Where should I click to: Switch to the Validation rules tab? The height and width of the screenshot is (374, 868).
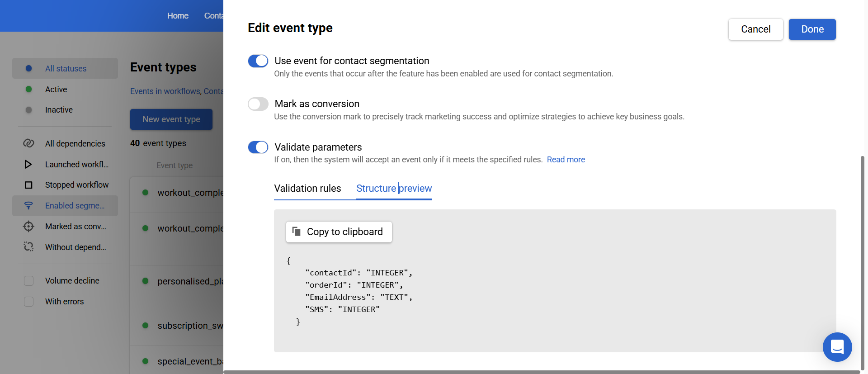click(x=307, y=189)
